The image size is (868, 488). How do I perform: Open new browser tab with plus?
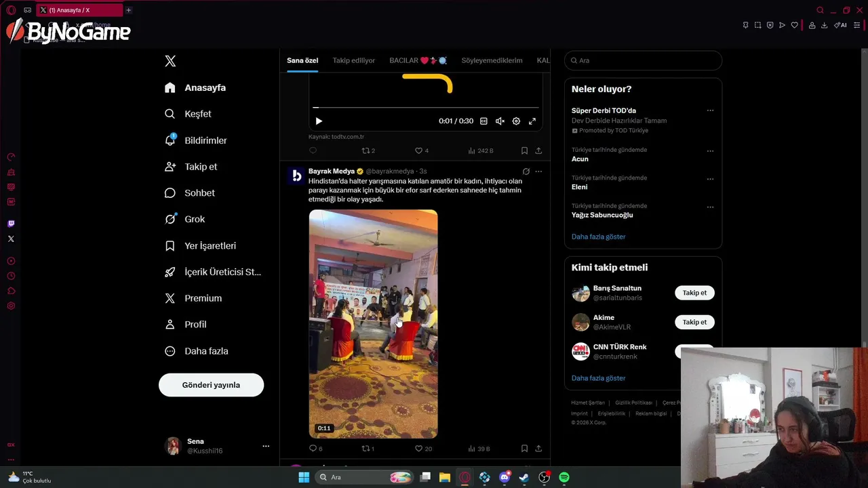coord(128,10)
